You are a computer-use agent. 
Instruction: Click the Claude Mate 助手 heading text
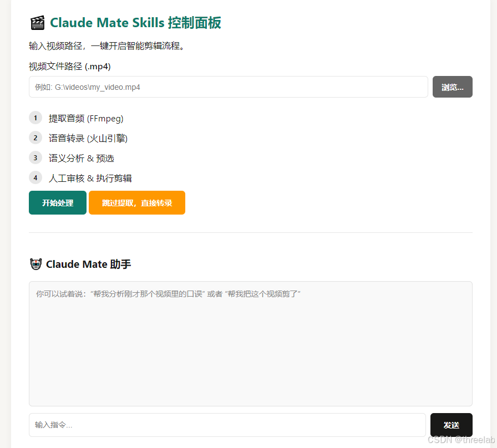pyautogui.click(x=88, y=264)
